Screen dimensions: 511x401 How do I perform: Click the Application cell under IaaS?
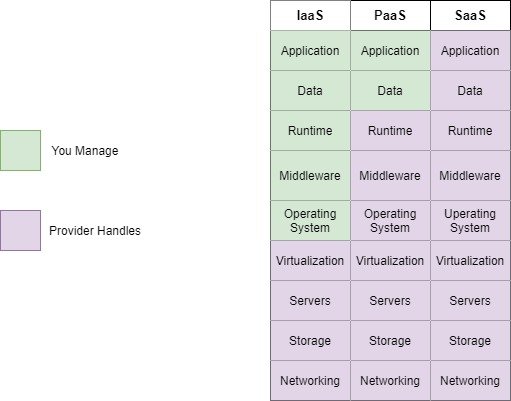pos(310,51)
